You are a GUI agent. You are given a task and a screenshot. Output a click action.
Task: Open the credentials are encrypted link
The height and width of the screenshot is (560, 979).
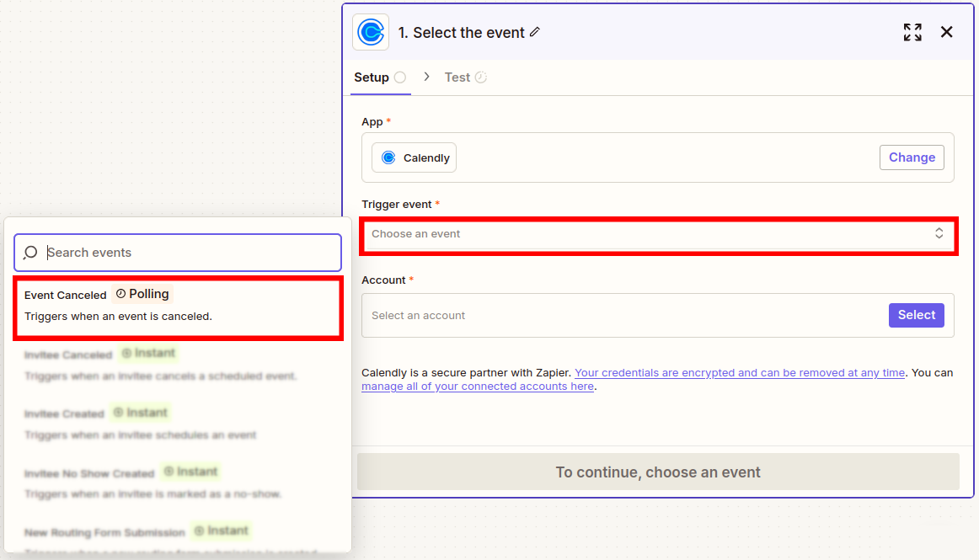(739, 373)
